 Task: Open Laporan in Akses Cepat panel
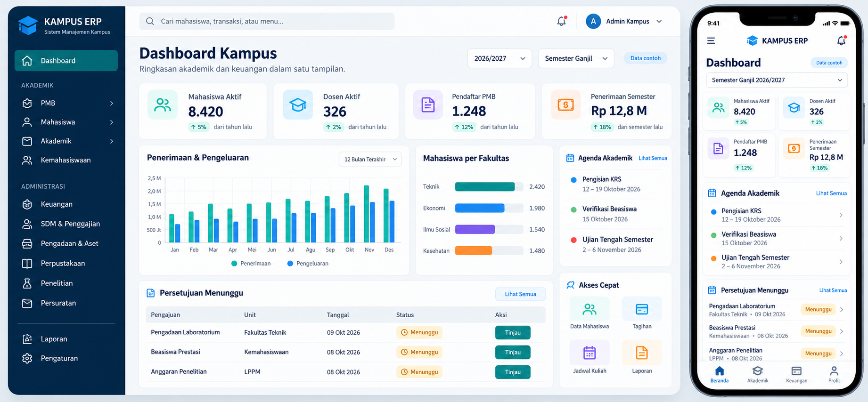coord(642,357)
